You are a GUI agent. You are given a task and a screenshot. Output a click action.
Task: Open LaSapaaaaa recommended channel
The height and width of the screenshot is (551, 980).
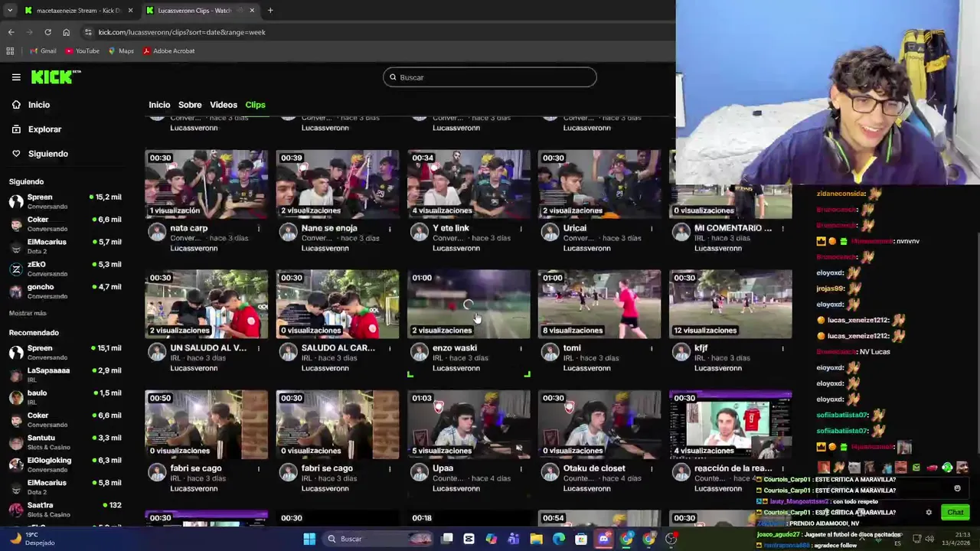pos(64,374)
